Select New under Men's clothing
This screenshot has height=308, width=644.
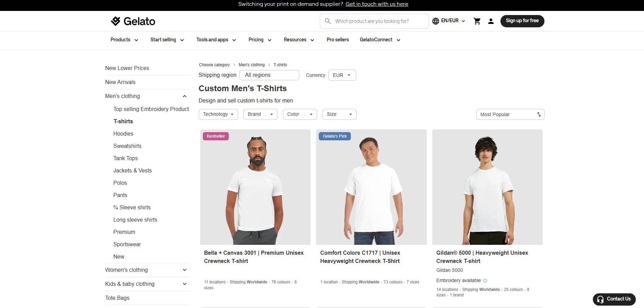coord(119,257)
